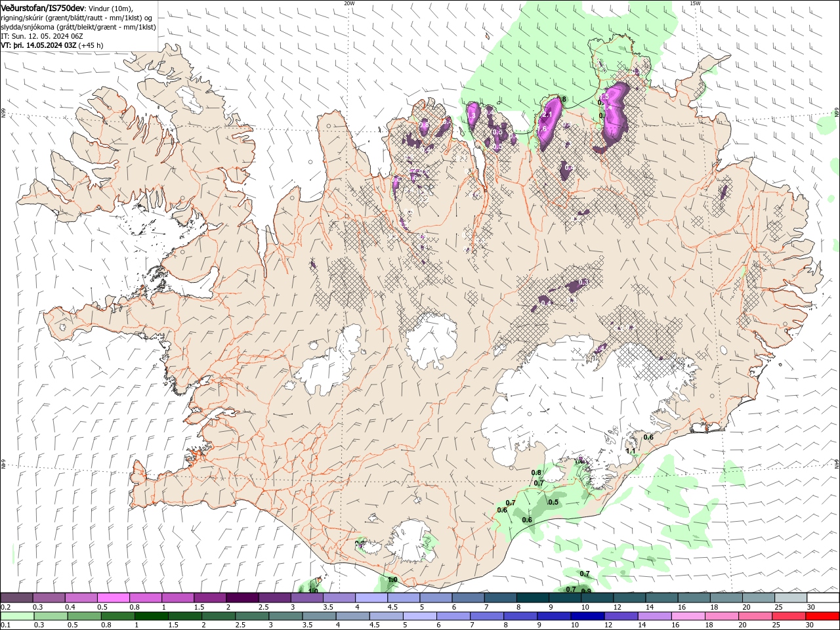Click the Veðurstofan/IS750dev title text

[43, 7]
